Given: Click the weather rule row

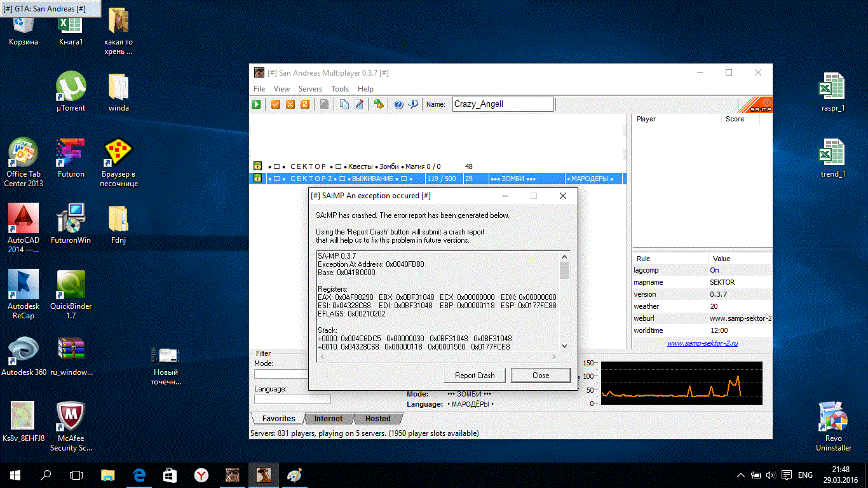Looking at the screenshot, I should [702, 306].
